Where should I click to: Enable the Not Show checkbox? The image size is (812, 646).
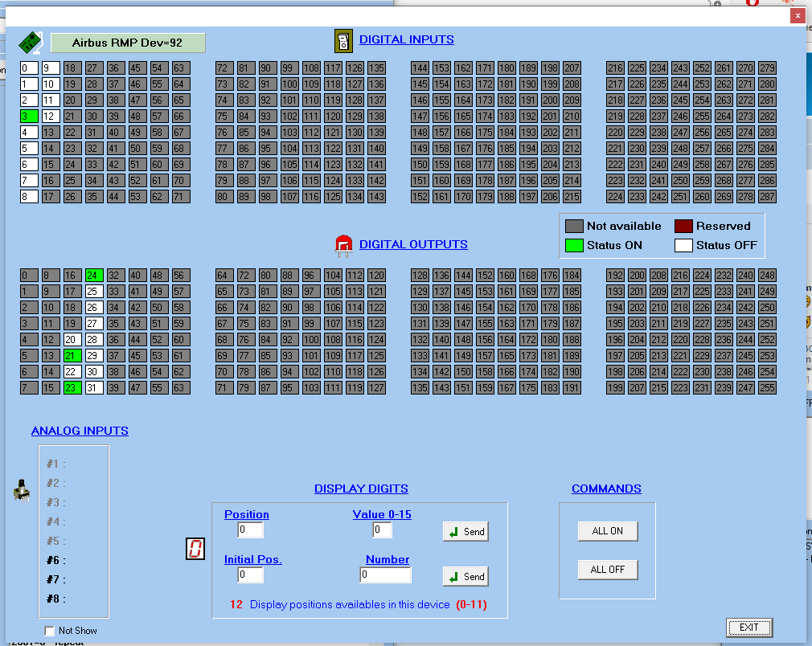(x=50, y=631)
